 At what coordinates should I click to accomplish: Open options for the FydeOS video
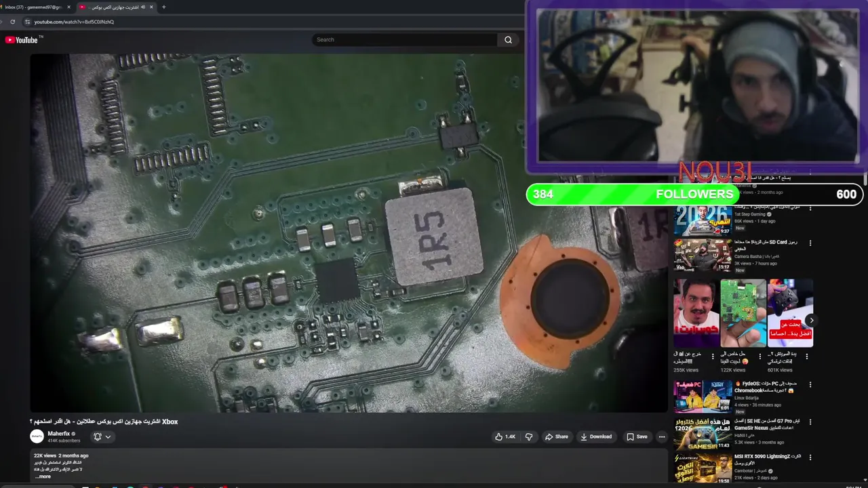(810, 384)
